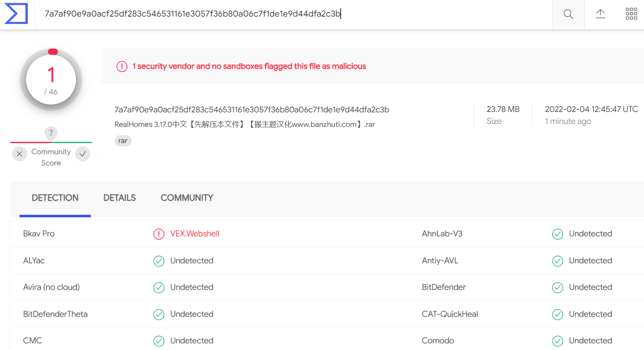
Task: Switch to the DETAILS tab
Action: coord(120,198)
